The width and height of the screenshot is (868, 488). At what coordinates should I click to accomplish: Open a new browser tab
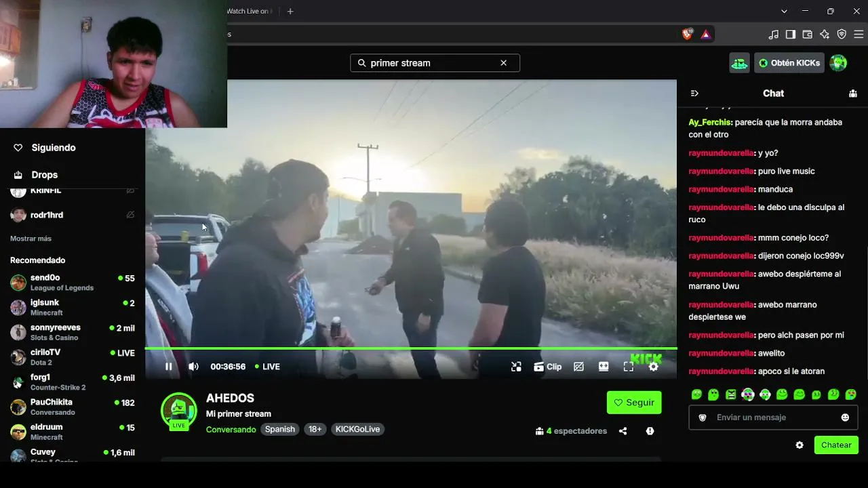290,12
